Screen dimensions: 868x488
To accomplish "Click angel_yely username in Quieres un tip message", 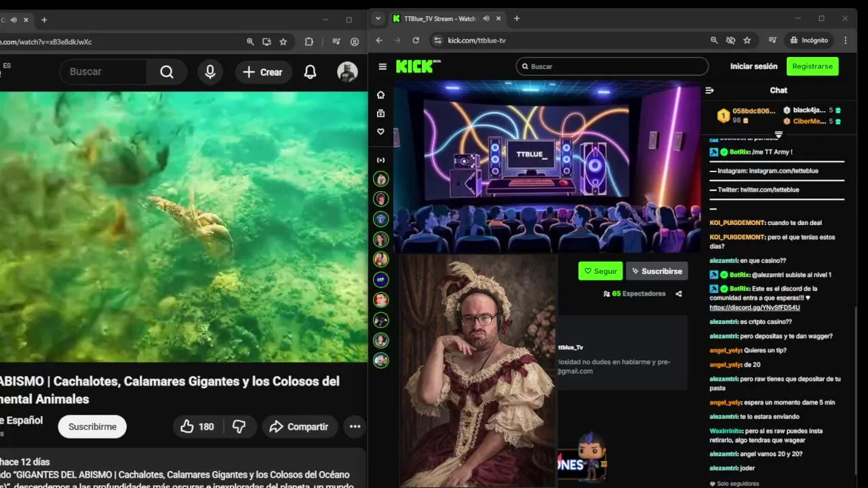I will click(726, 350).
